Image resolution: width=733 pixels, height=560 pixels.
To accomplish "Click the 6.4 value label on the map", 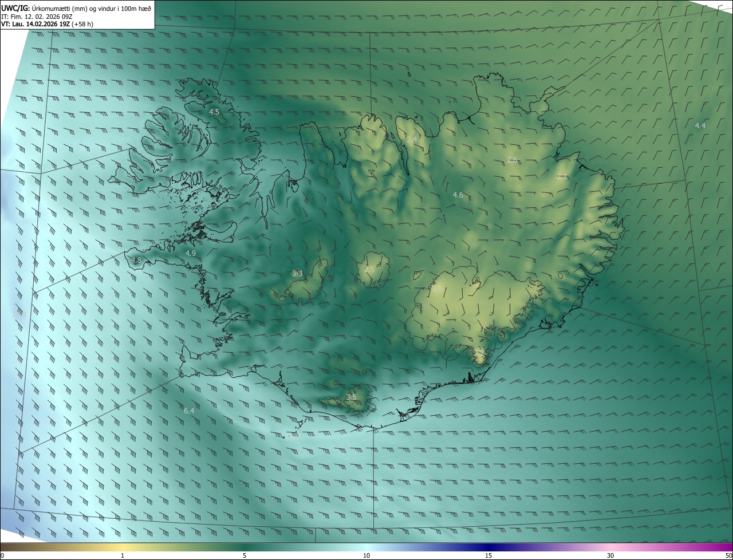I will click(x=189, y=411).
